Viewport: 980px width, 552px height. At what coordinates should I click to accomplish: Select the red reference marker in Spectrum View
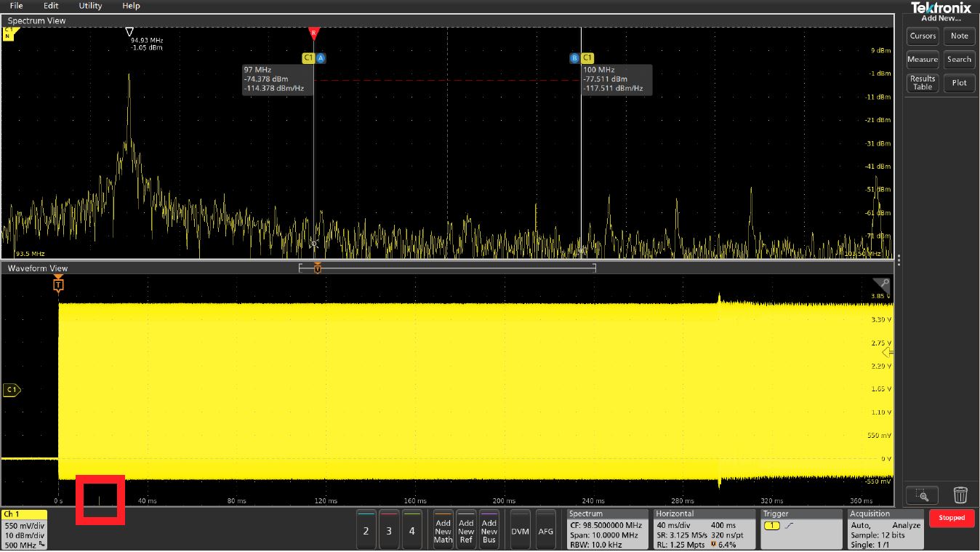tap(313, 33)
